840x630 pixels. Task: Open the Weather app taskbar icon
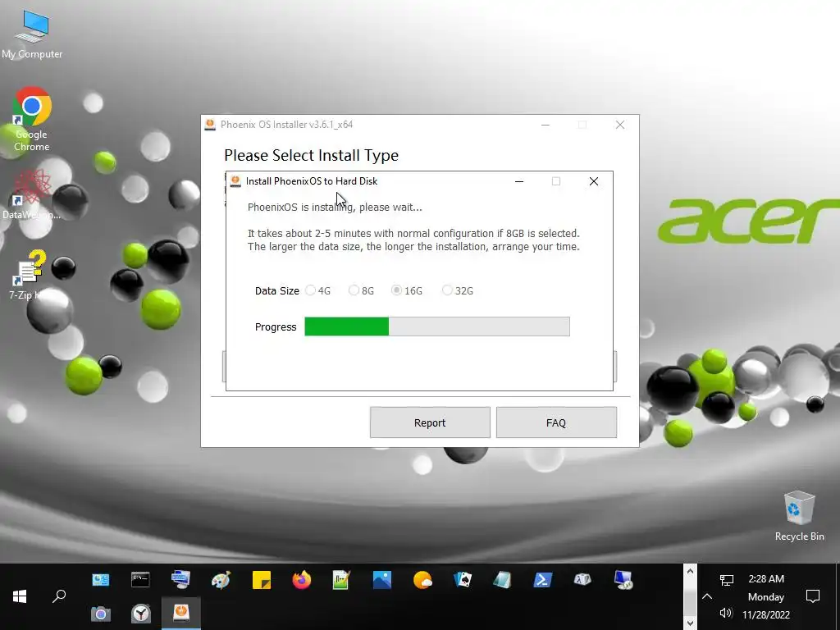422,580
